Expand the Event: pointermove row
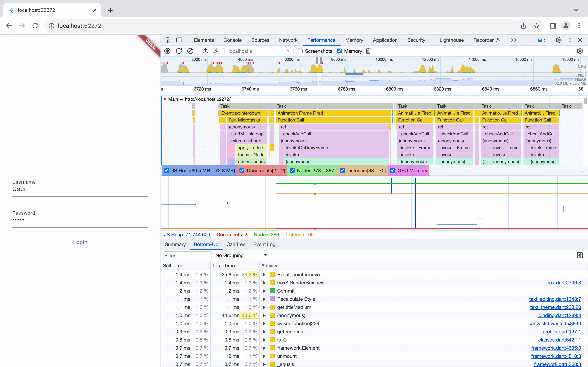 click(264, 274)
